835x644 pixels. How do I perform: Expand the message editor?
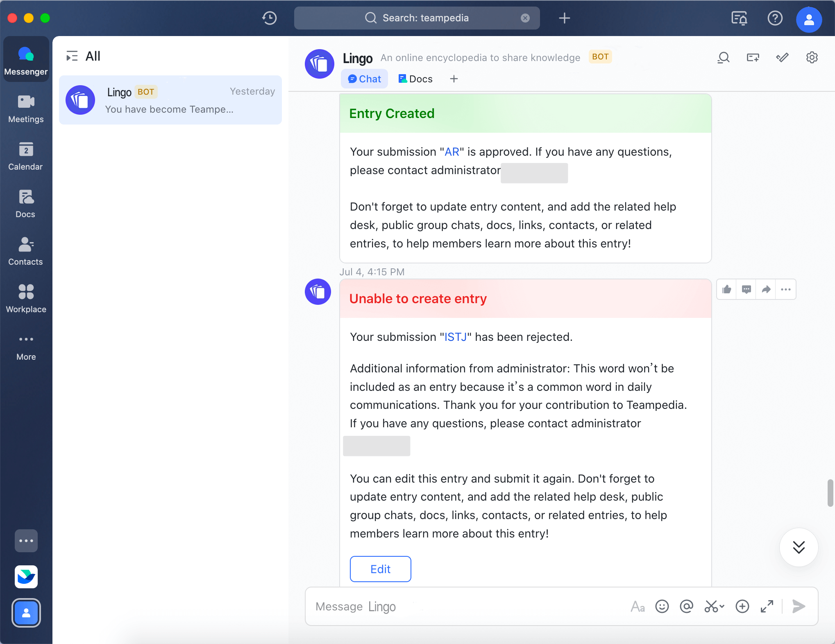(767, 606)
